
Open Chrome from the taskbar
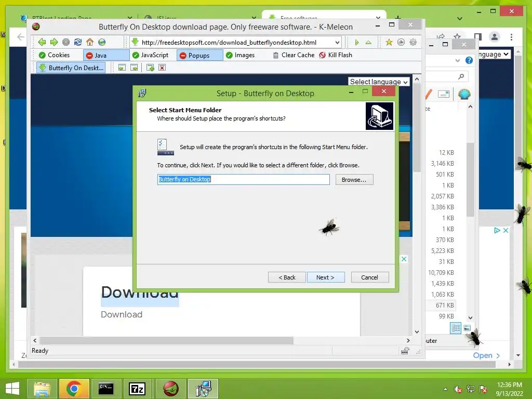pyautogui.click(x=74, y=389)
